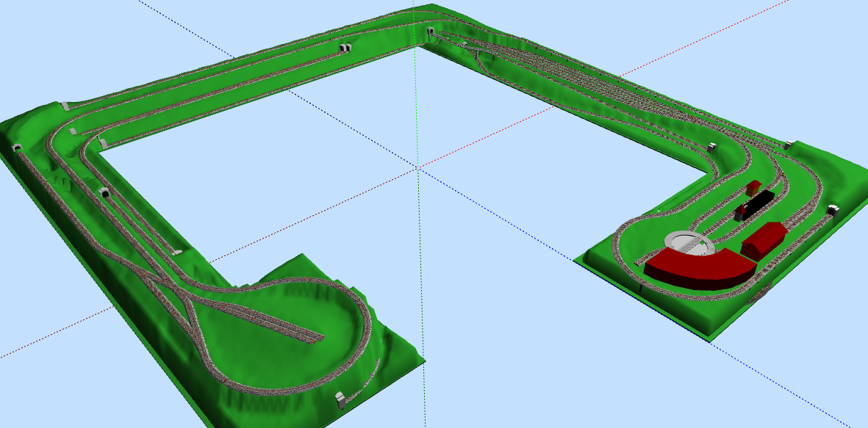Click the tunnel portal below the bottom loop
Image resolution: width=868 pixels, height=428 pixels.
click(x=340, y=399)
